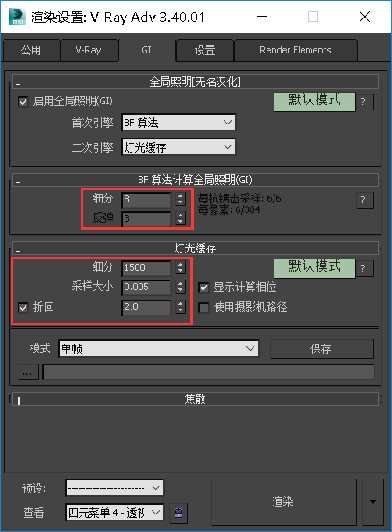Open the 二次引擎 灯光缓存 dropdown
This screenshot has width=392, height=532.
tap(178, 147)
